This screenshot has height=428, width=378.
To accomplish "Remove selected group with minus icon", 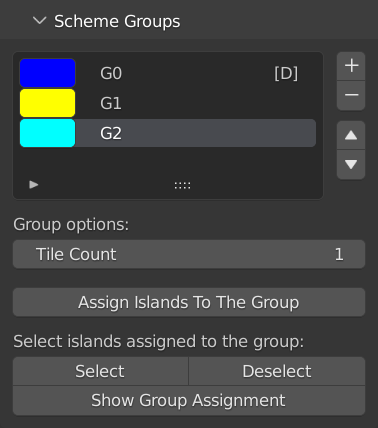I will point(351,95).
